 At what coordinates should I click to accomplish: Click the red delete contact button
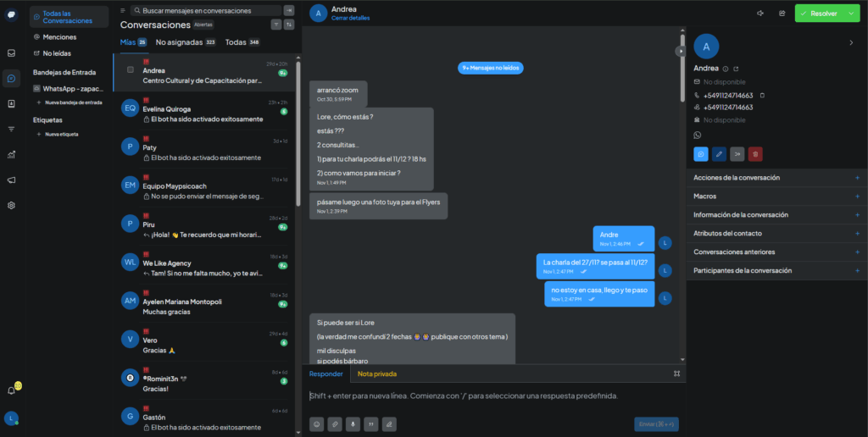(x=754, y=154)
